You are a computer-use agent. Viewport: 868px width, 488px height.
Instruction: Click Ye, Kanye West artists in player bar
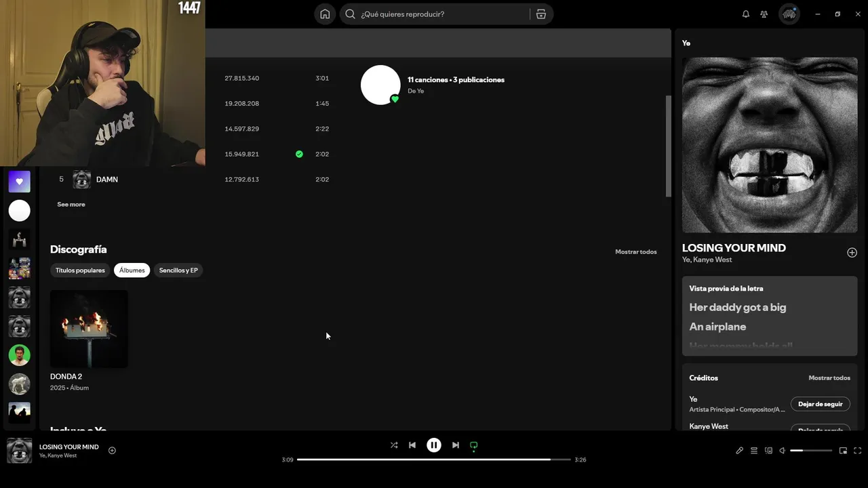pos(58,456)
